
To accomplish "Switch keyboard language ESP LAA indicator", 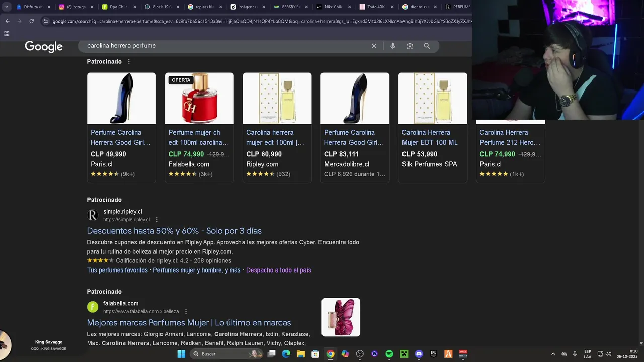I will (588, 354).
